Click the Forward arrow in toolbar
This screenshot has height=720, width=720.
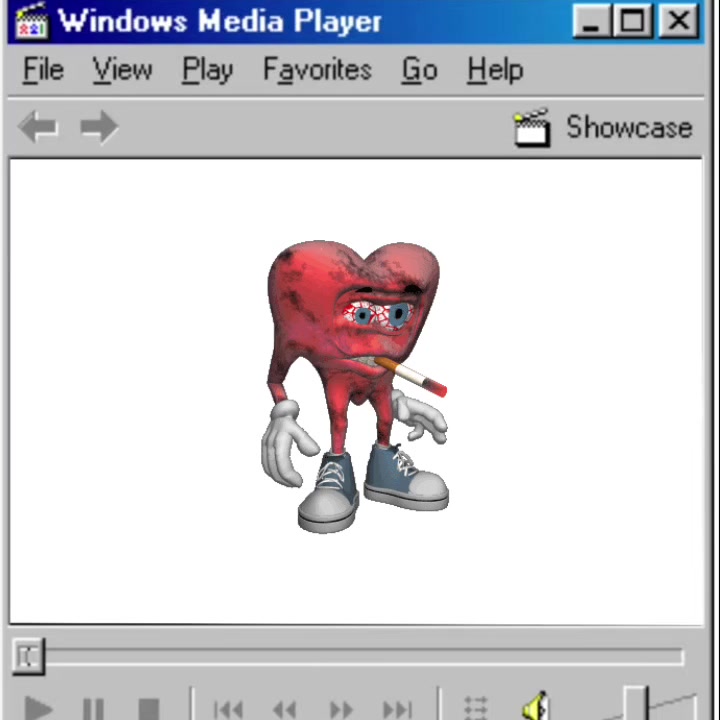[x=99, y=127]
